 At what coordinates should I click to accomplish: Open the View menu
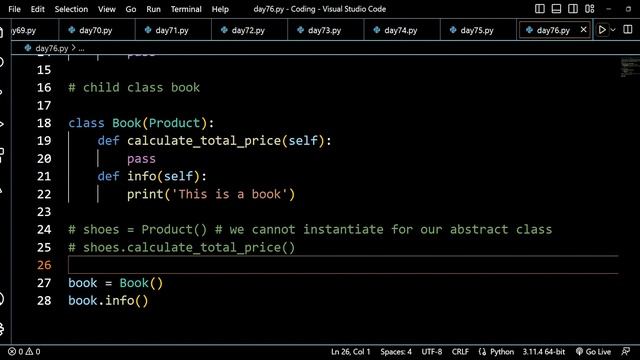click(107, 9)
